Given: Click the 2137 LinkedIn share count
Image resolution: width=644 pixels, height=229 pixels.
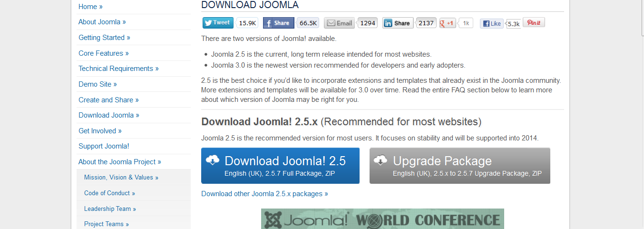Looking at the screenshot, I should coord(426,23).
